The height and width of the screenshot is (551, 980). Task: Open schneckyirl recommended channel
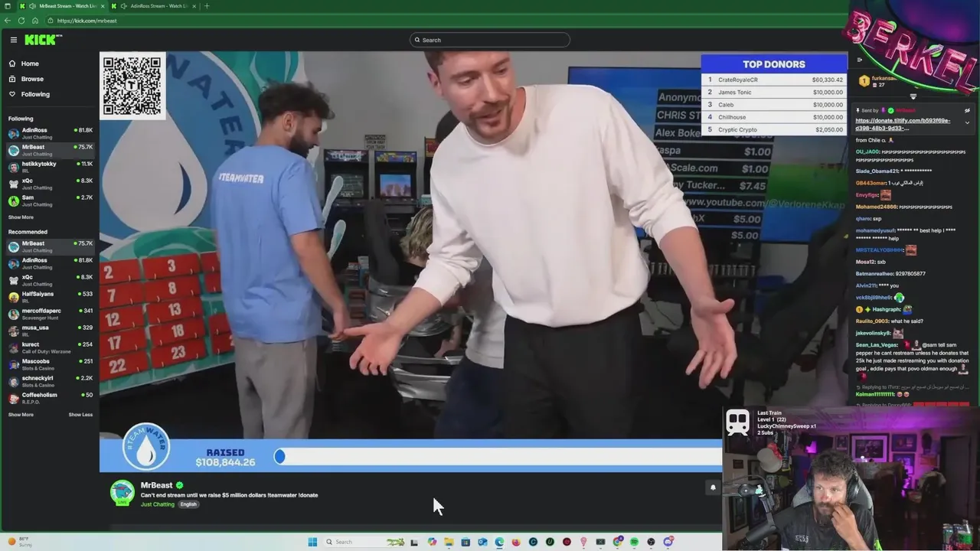pos(50,381)
